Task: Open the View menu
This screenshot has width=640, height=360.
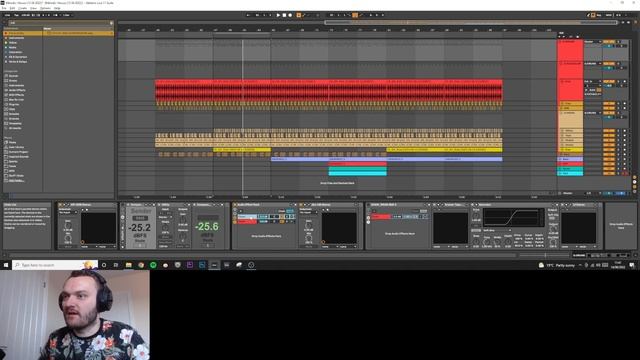Action: [x=33, y=8]
